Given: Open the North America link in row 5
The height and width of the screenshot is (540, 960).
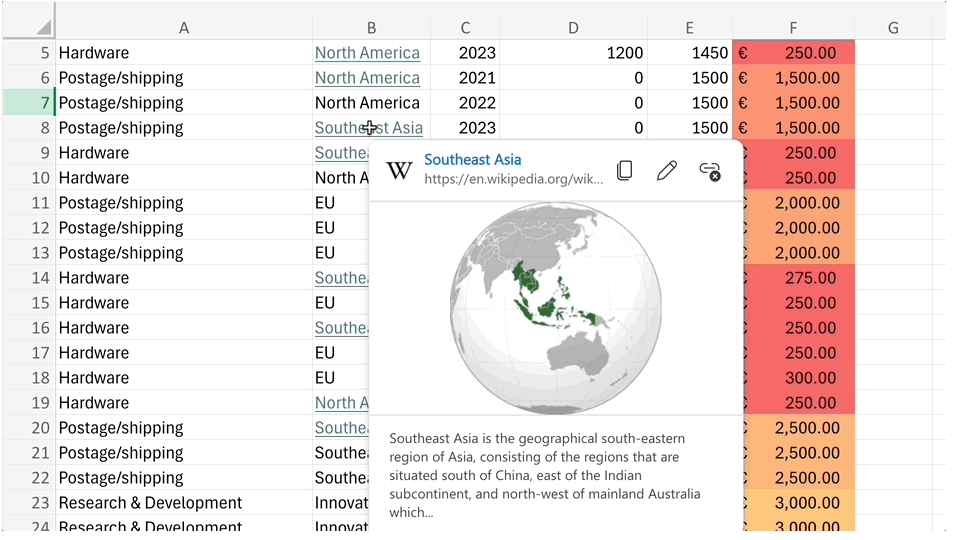Looking at the screenshot, I should (x=367, y=53).
